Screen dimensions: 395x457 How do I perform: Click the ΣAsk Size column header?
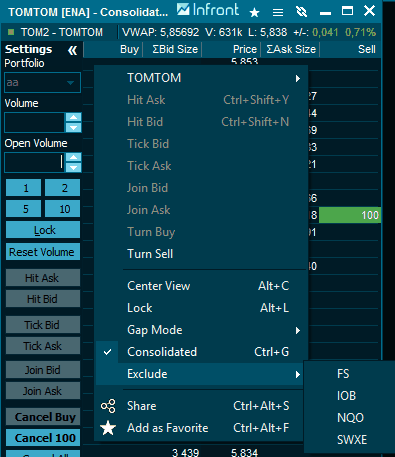tap(290, 49)
